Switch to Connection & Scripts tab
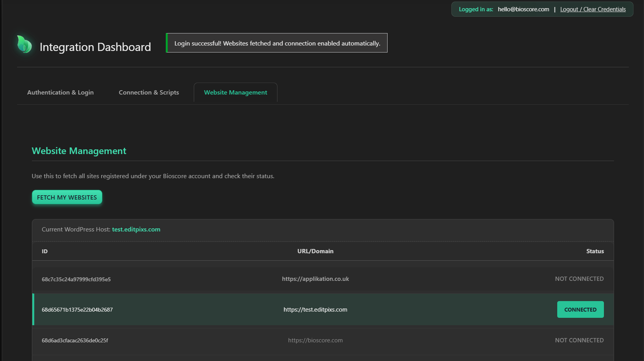644x361 pixels. (x=149, y=93)
